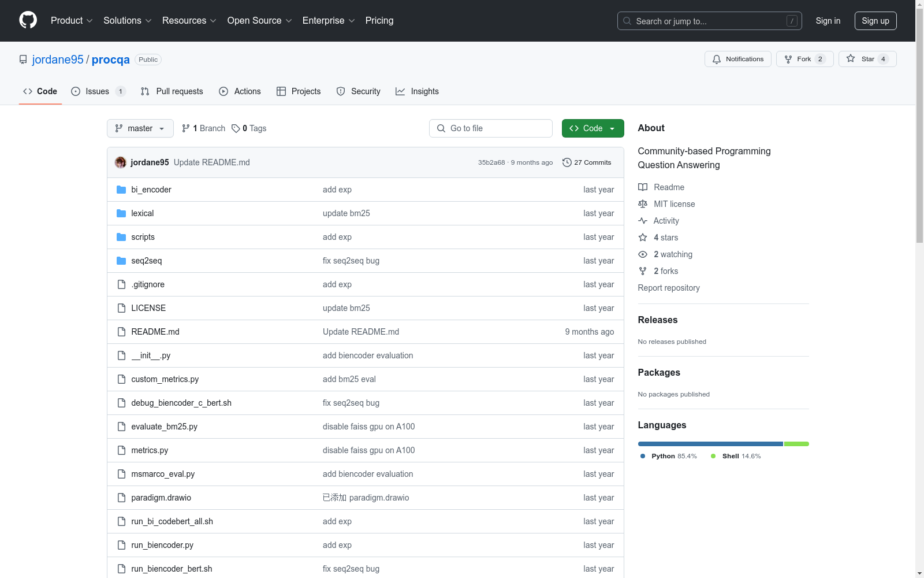Open the master branch selector
Viewport: 924px width, 578px height.
pyautogui.click(x=140, y=128)
